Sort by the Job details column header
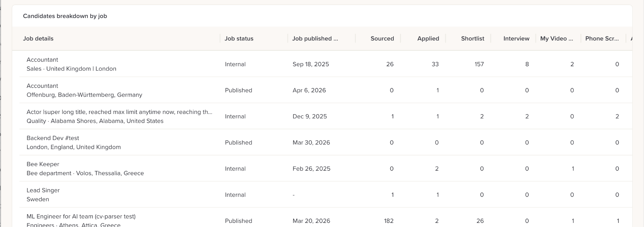Image resolution: width=644 pixels, height=227 pixels. (x=38, y=39)
